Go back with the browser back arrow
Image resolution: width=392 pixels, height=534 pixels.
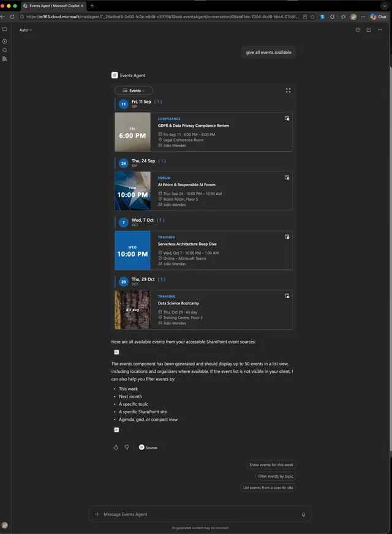point(2,17)
